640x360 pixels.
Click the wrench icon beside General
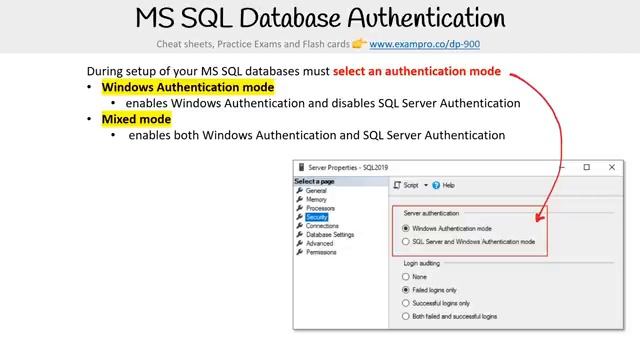[300, 191]
